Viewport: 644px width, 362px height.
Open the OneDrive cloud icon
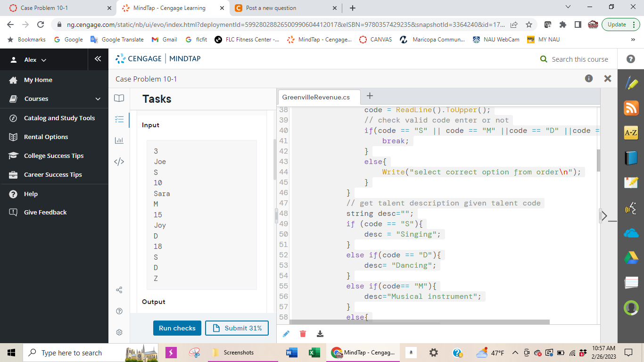631,232
